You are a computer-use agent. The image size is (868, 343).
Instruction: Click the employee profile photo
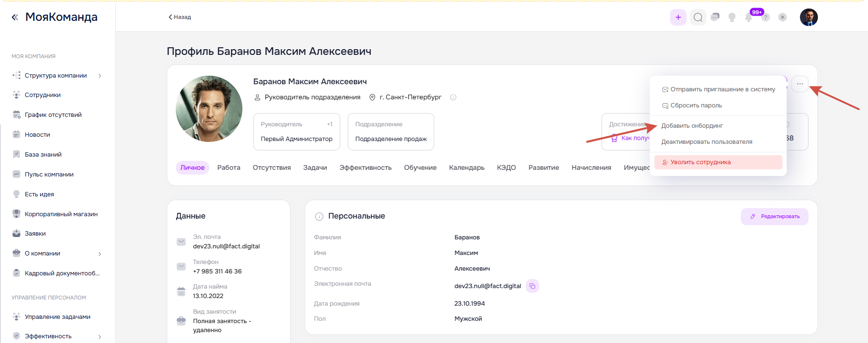pos(209,109)
